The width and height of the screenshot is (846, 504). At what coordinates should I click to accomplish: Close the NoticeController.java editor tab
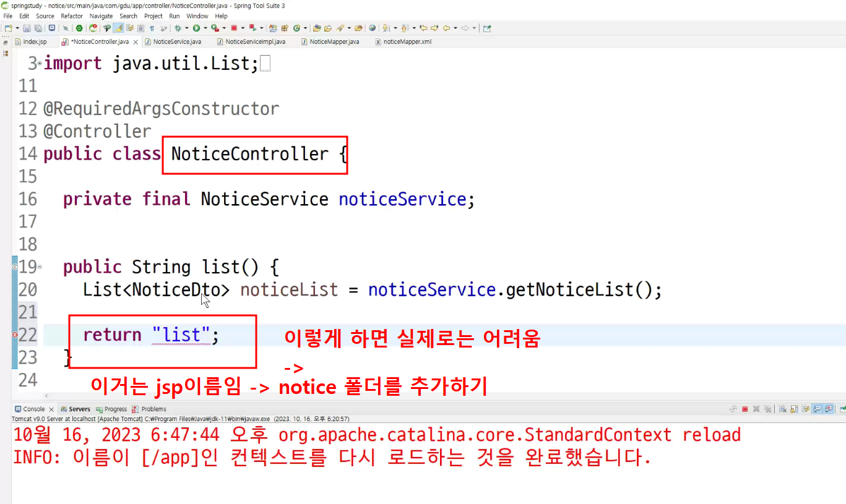point(136,42)
